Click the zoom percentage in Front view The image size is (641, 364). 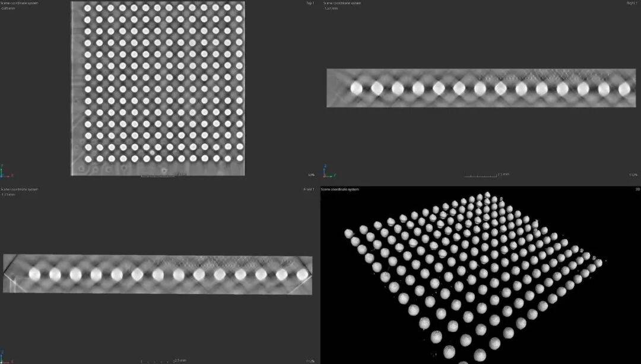coord(310,360)
